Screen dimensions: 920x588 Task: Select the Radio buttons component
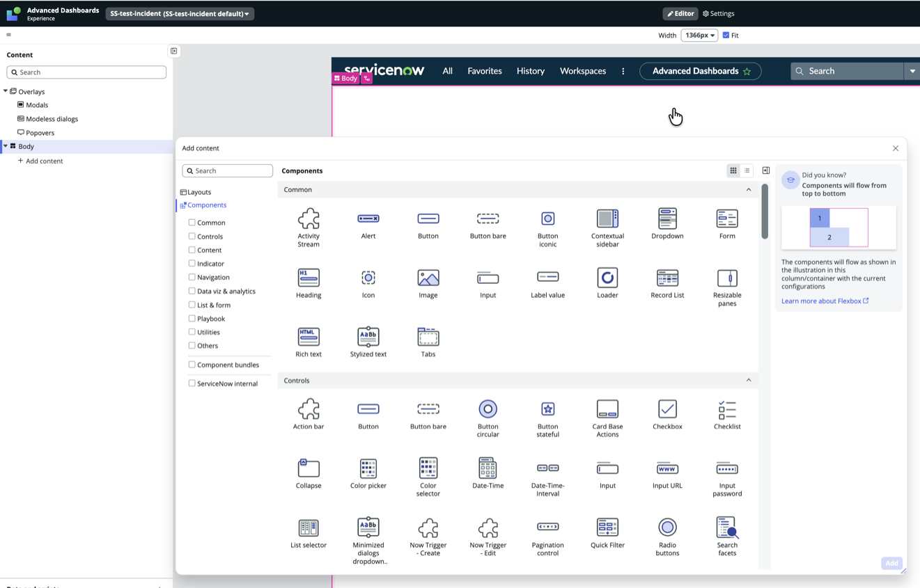click(x=667, y=537)
